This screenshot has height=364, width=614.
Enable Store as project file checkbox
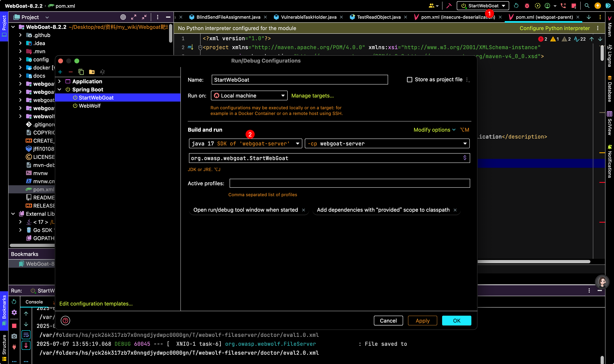(409, 79)
